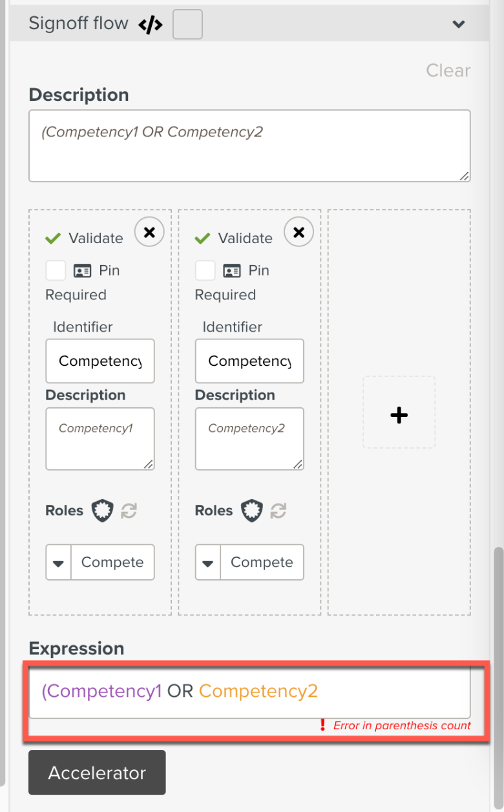The height and width of the screenshot is (812, 504).
Task: Toggle the Signoff flow header checkbox
Action: pyautogui.click(x=187, y=25)
